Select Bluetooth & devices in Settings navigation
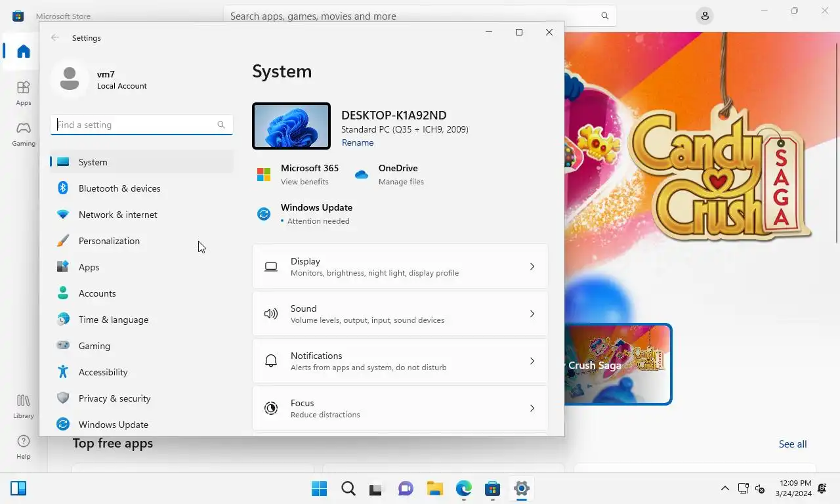840x504 pixels. coord(142,188)
